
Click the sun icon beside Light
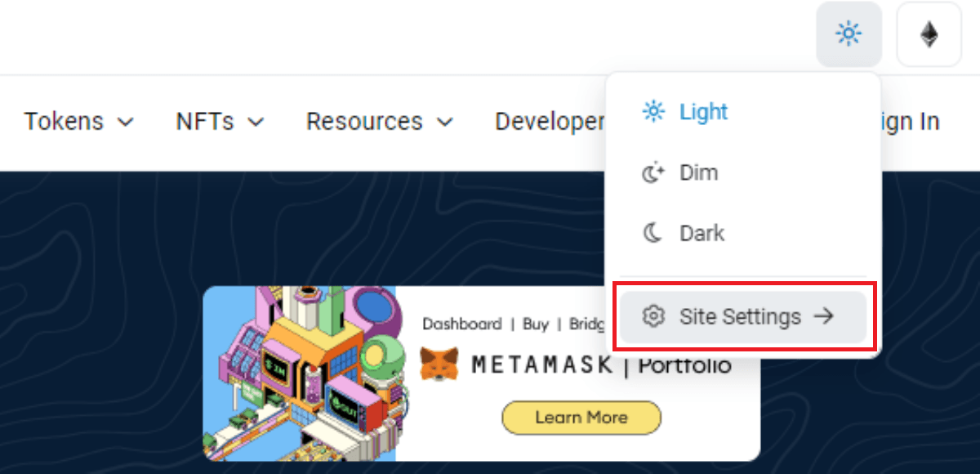653,112
